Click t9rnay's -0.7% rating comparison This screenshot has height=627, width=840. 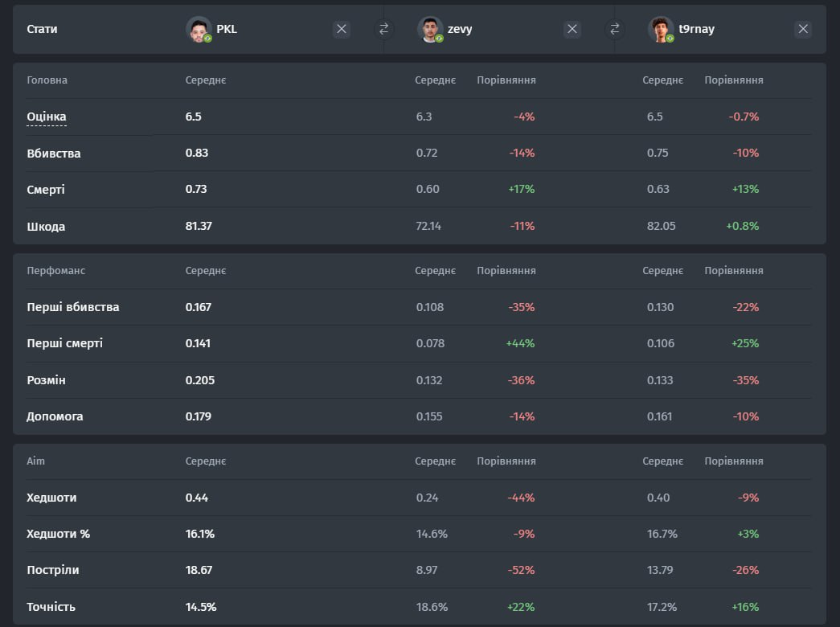point(744,117)
